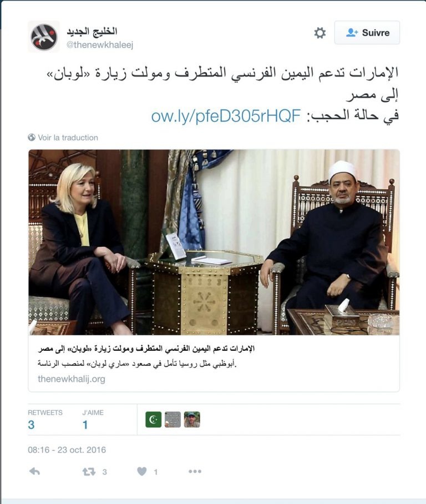This screenshot has height=504, width=426.
Task: Click the Suivre follow button
Action: coord(367,32)
